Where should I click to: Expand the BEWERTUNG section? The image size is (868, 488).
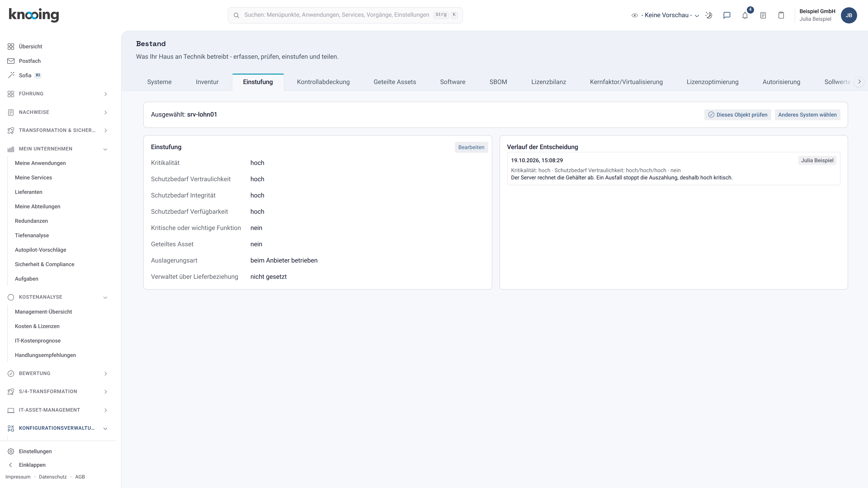click(58, 373)
